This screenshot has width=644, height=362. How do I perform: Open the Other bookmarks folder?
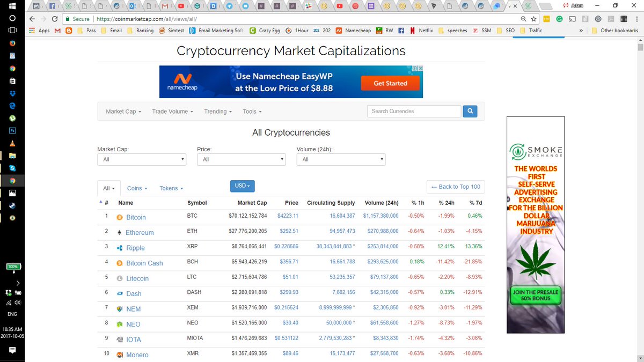pos(616,31)
